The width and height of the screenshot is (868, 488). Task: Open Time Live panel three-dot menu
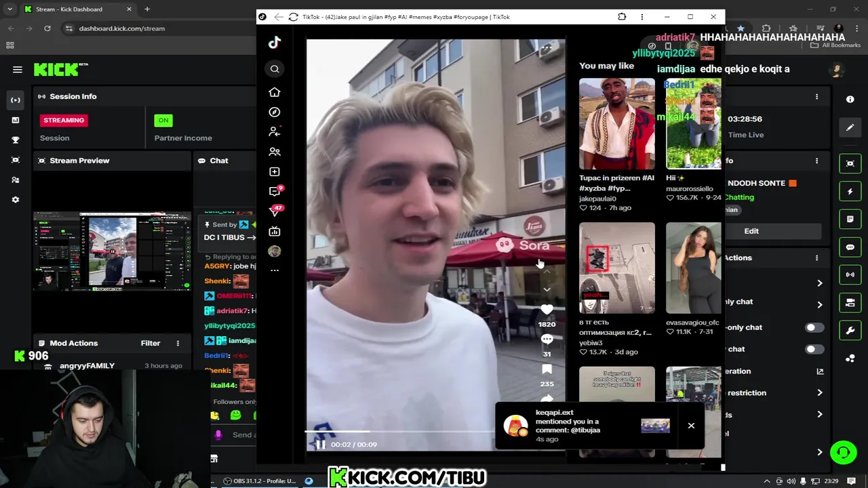click(x=816, y=97)
